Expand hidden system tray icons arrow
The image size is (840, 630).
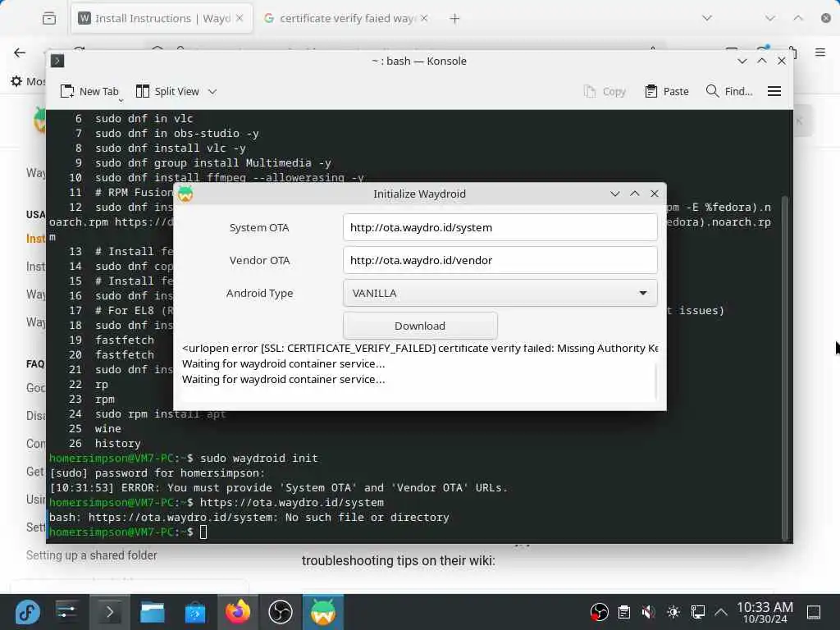point(721,612)
